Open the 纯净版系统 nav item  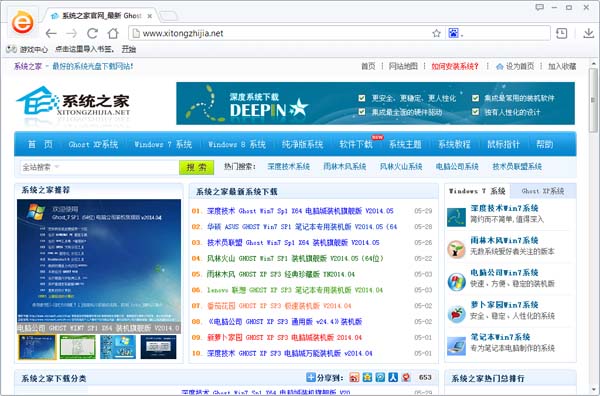click(x=302, y=144)
